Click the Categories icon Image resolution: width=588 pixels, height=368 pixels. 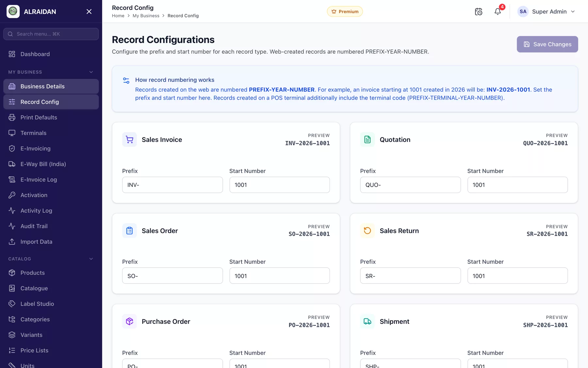(x=12, y=319)
